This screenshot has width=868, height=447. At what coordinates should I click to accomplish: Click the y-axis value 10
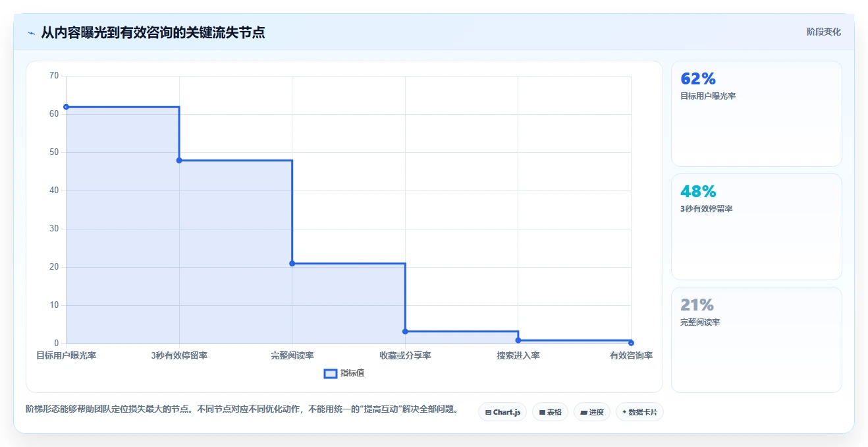[x=54, y=305]
